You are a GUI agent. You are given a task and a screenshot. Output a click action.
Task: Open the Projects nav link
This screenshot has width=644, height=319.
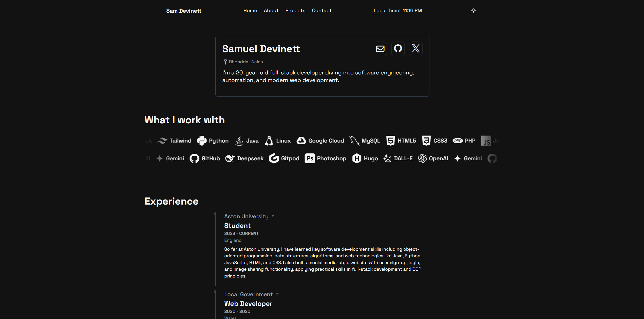pyautogui.click(x=295, y=11)
